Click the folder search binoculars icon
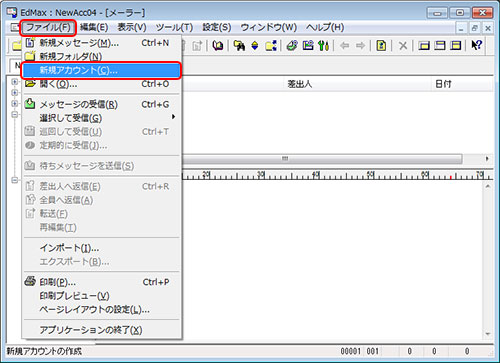 [239, 46]
